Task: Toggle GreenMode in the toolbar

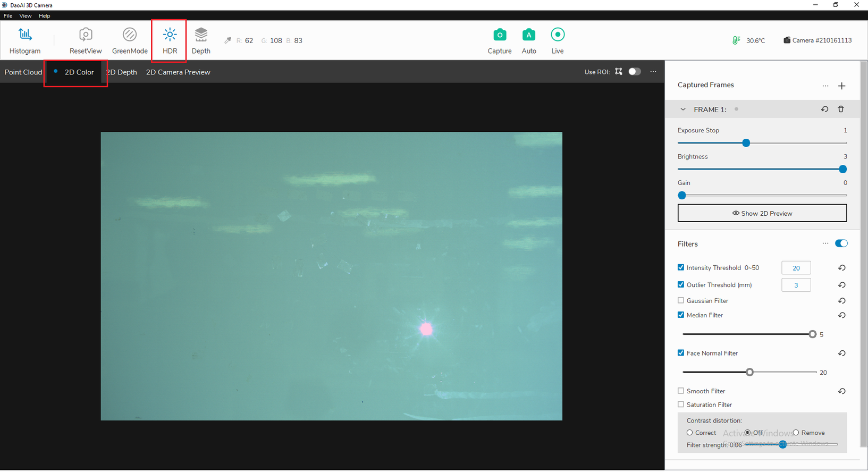Action: pos(130,40)
